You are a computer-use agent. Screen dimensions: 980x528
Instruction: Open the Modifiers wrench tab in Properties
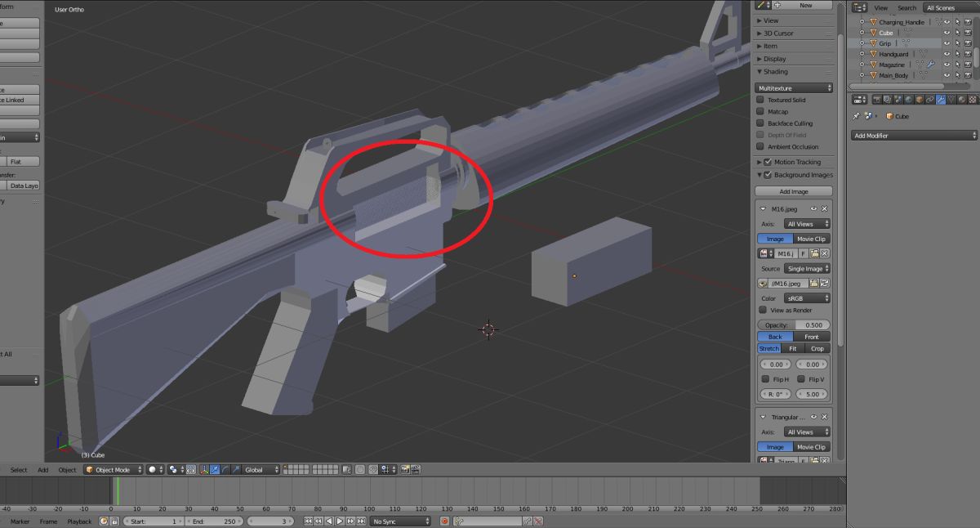click(x=941, y=99)
